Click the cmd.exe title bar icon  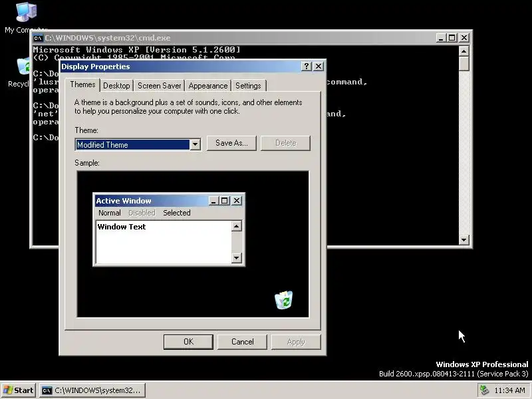pos(38,38)
